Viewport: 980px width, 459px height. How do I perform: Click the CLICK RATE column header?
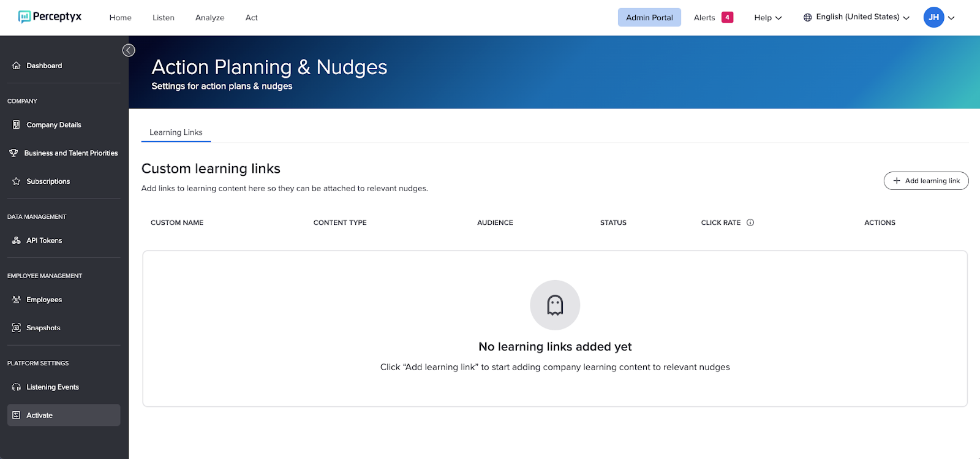(721, 222)
